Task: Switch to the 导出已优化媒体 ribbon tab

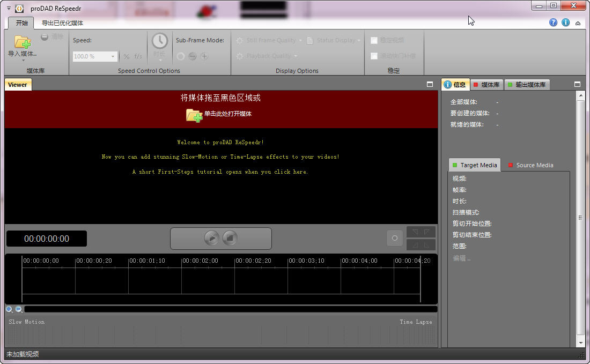Action: pyautogui.click(x=62, y=23)
